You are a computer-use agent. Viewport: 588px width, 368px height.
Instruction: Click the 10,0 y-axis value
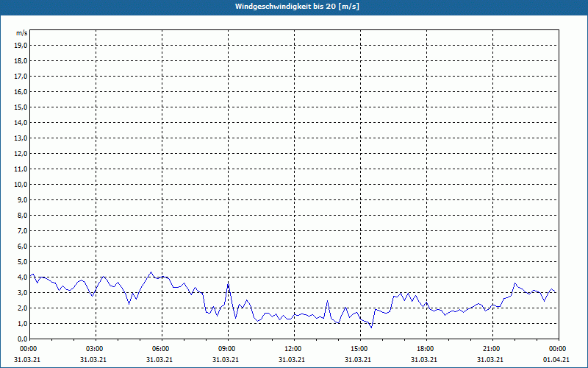coord(21,184)
